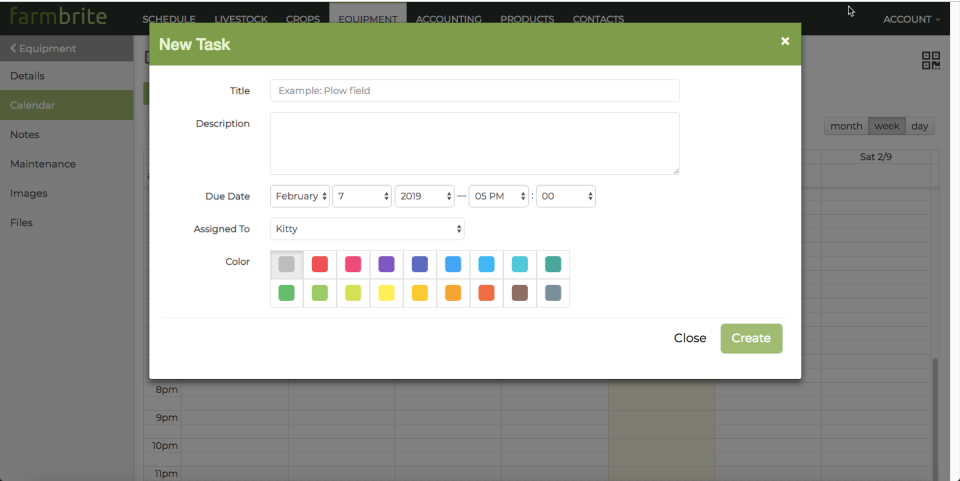The width and height of the screenshot is (960, 481).
Task: Switch calendar to month view
Action: point(845,126)
